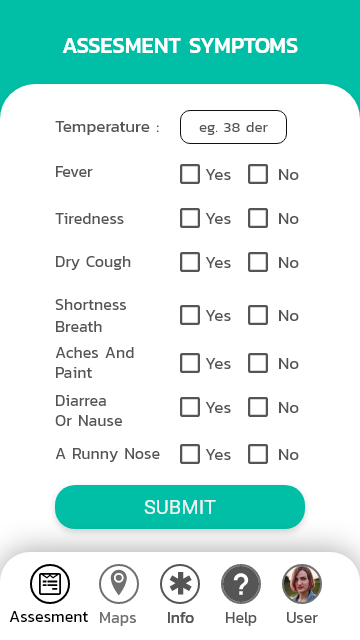Tick Yes for A Runny Nose
Image resolution: width=360 pixels, height=640 pixels.
190,454
